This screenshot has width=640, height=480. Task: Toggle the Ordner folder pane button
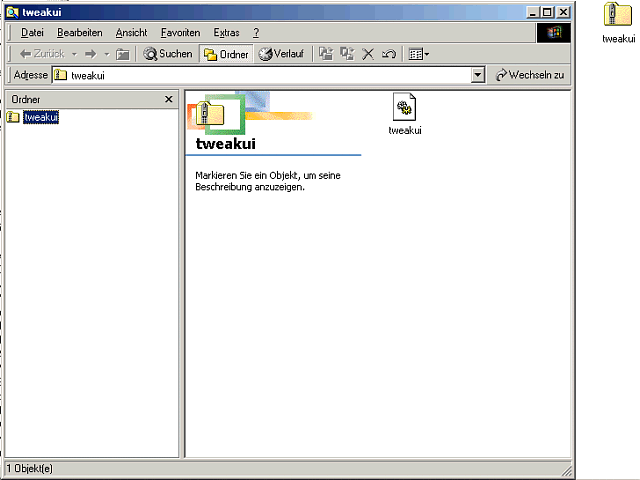point(226,54)
